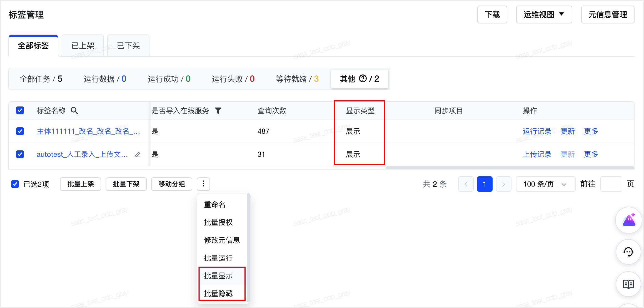Open 元信息管理
This screenshot has width=644, height=308.
[x=608, y=14]
